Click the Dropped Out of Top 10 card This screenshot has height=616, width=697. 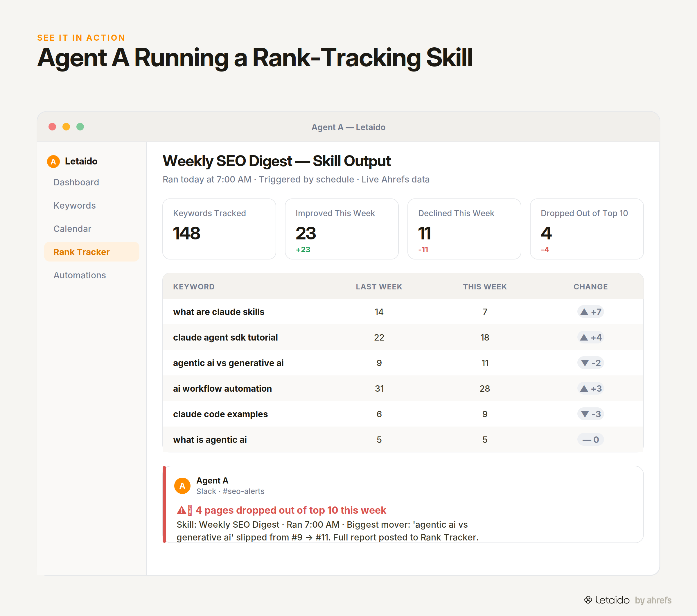pos(587,229)
